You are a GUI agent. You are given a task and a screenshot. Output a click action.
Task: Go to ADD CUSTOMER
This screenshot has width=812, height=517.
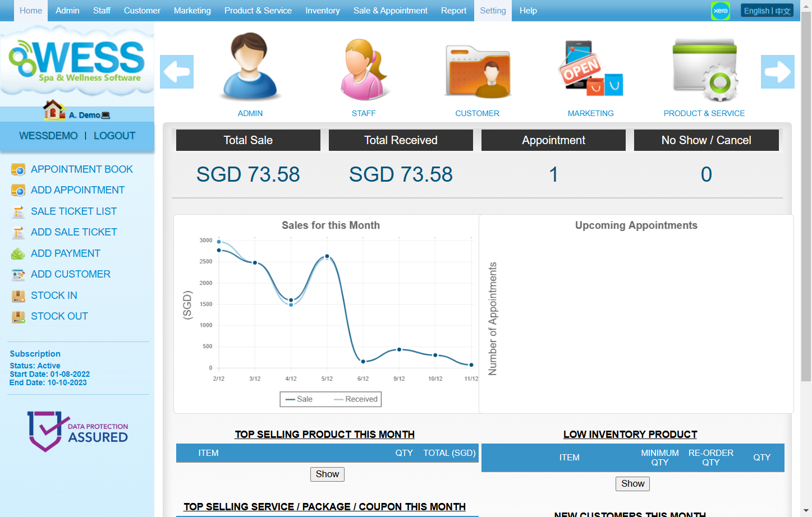point(71,274)
